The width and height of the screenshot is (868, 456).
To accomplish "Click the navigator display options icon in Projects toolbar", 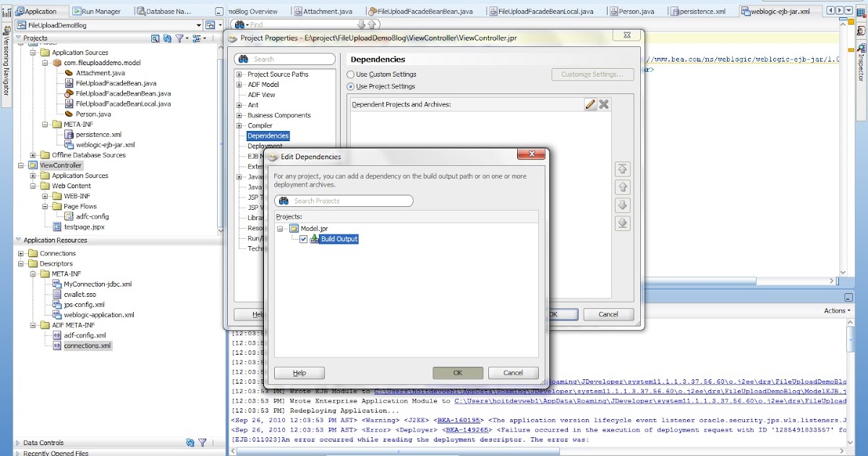I will coord(197,38).
